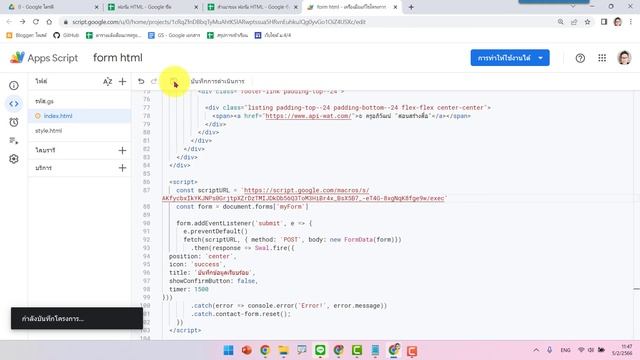The width and height of the screenshot is (640, 360).
Task: Switch to the form html browser tab
Action: tap(352, 7)
